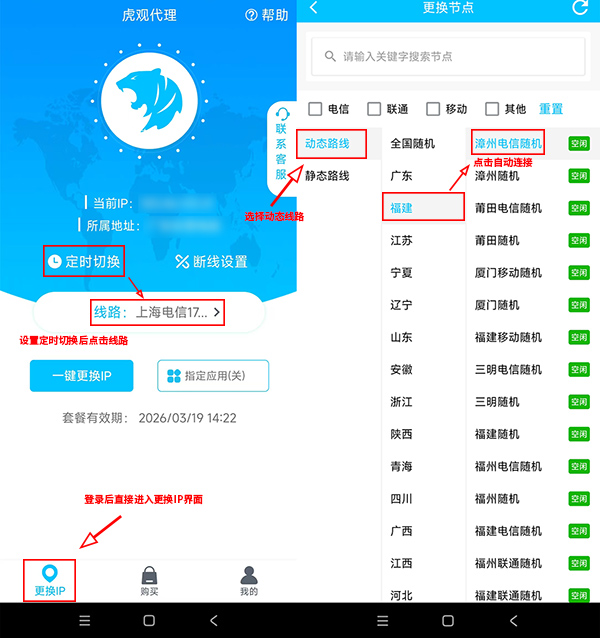Screen dimensions: 600x638
Task: Tick the 电信 checkbox
Action: click(x=315, y=109)
